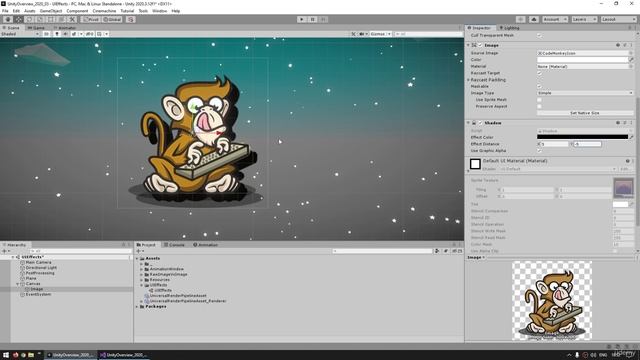640x360 pixels.
Task: Expand the Raycast Padding foldout
Action: pyautogui.click(x=468, y=80)
